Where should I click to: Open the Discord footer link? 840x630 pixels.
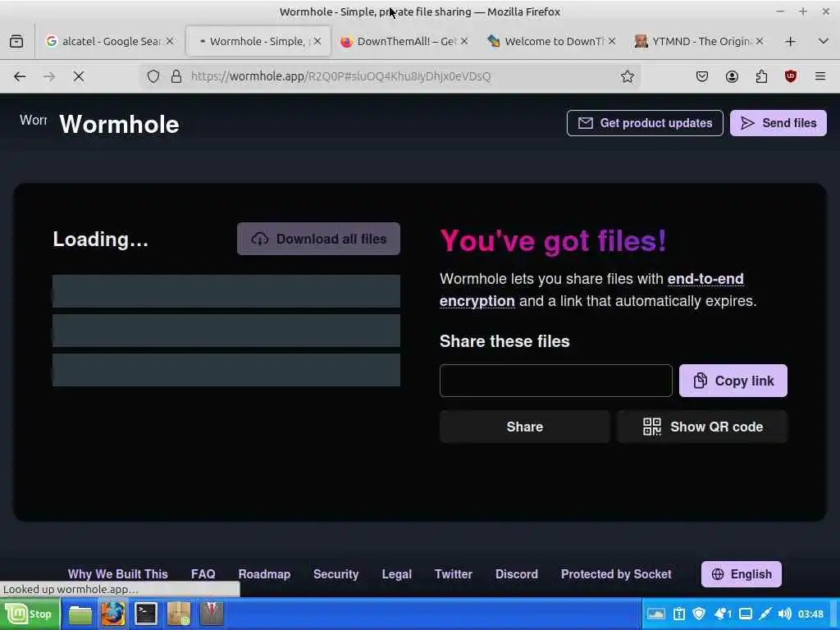pyautogui.click(x=517, y=574)
